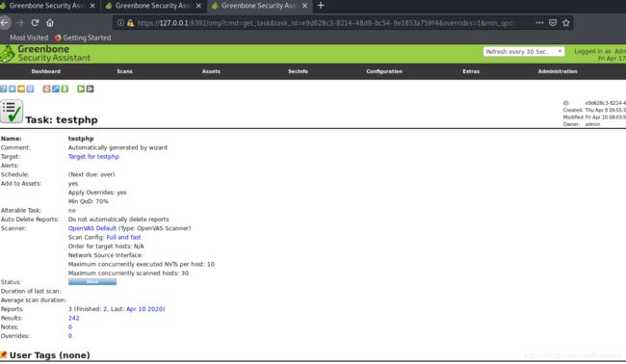Open the Administration menu
The height and width of the screenshot is (364, 626).
coord(558,71)
